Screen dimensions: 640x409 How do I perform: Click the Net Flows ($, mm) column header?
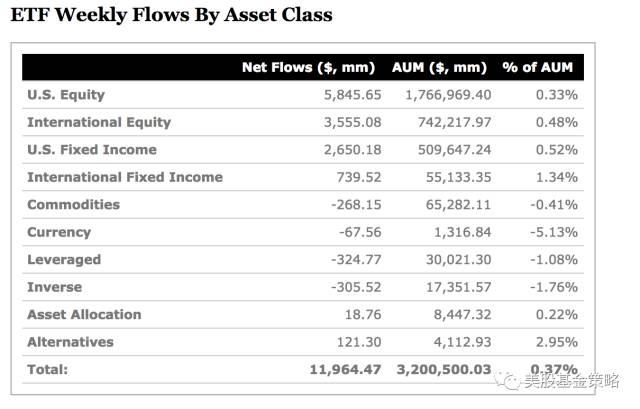(308, 67)
